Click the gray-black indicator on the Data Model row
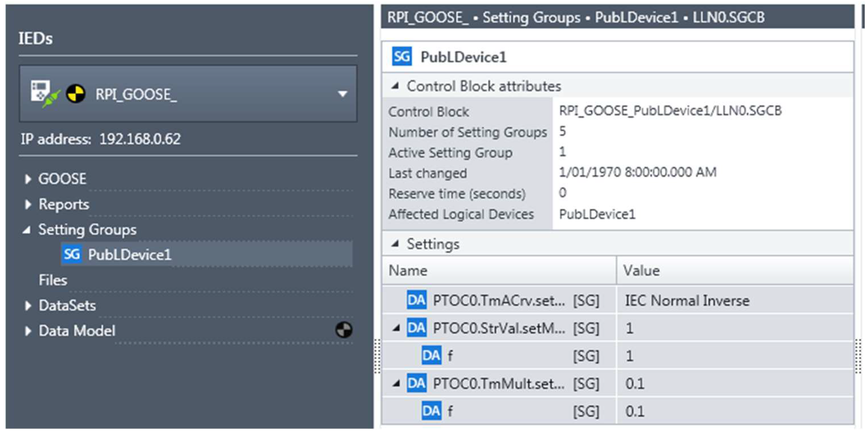This screenshot has width=868, height=435. click(343, 330)
